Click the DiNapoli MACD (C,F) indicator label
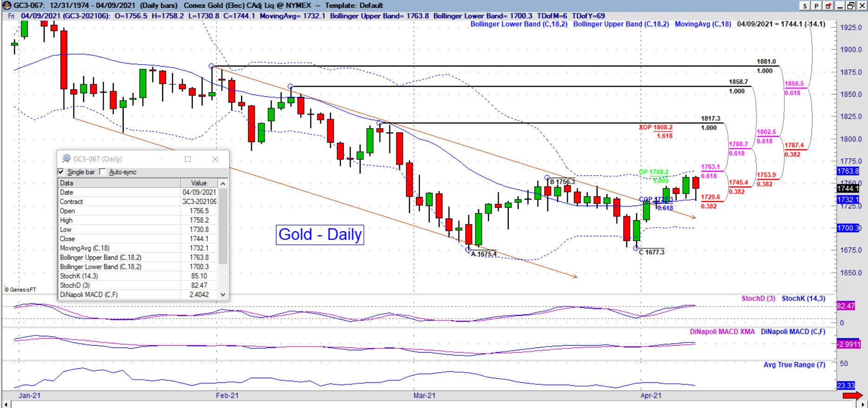 pos(793,332)
